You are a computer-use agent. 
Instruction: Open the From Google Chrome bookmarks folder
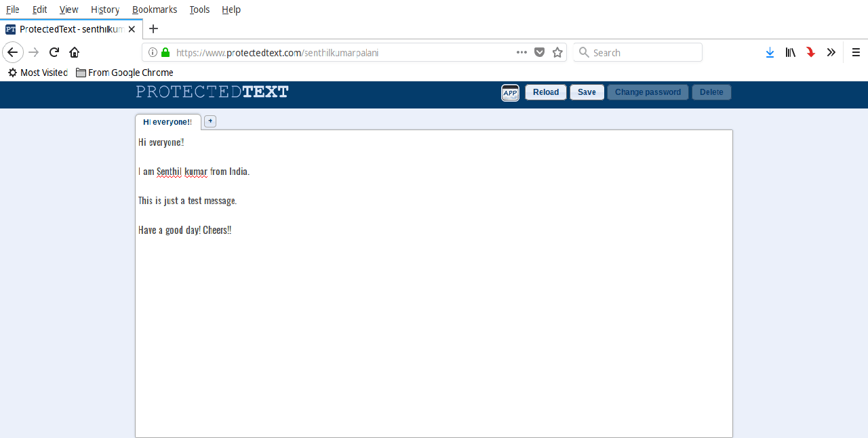pos(125,73)
